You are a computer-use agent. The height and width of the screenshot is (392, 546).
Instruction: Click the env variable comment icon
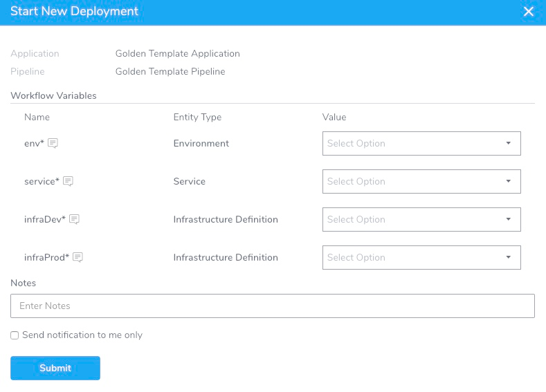[x=53, y=143]
